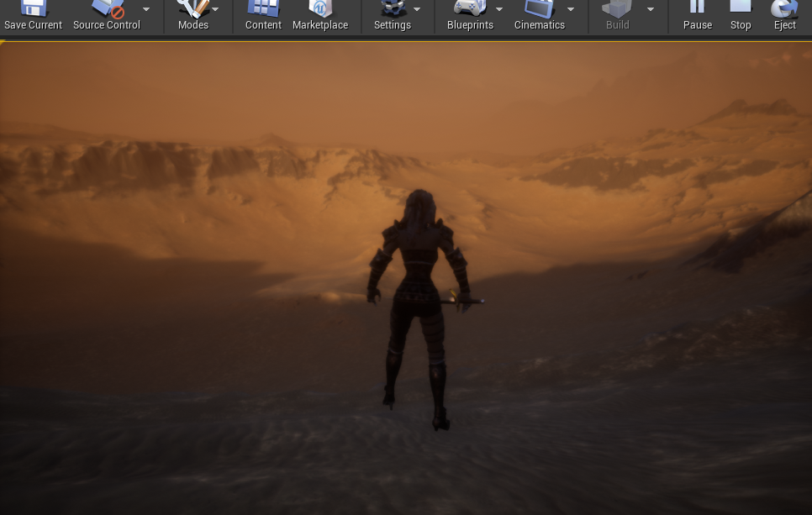Open the Cinematics toolbar button
The image size is (812, 515).
tap(539, 15)
